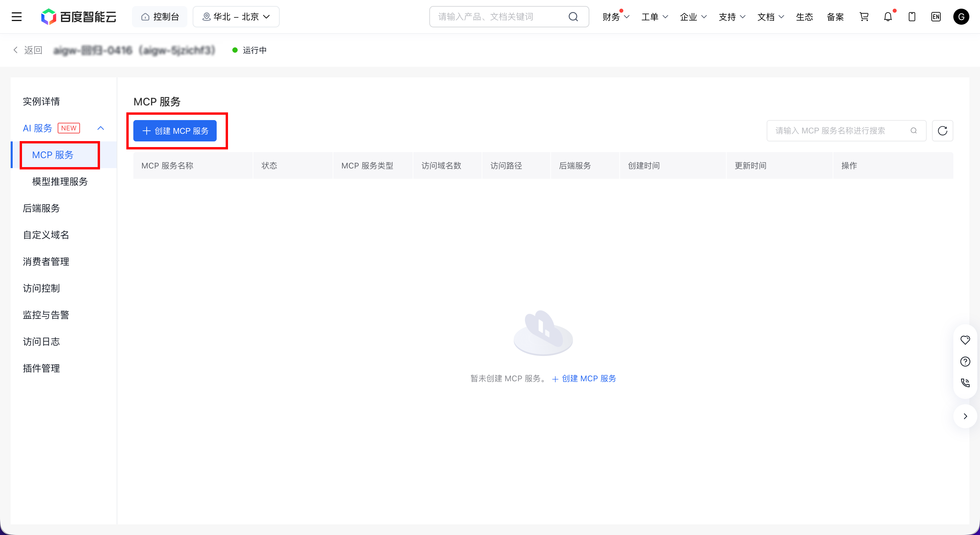Viewport: 980px width, 535px height.
Task: Open the 生态 menu item
Action: [x=804, y=17]
